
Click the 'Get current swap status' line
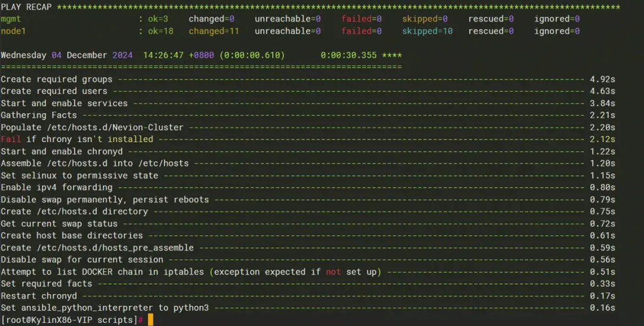(x=308, y=223)
